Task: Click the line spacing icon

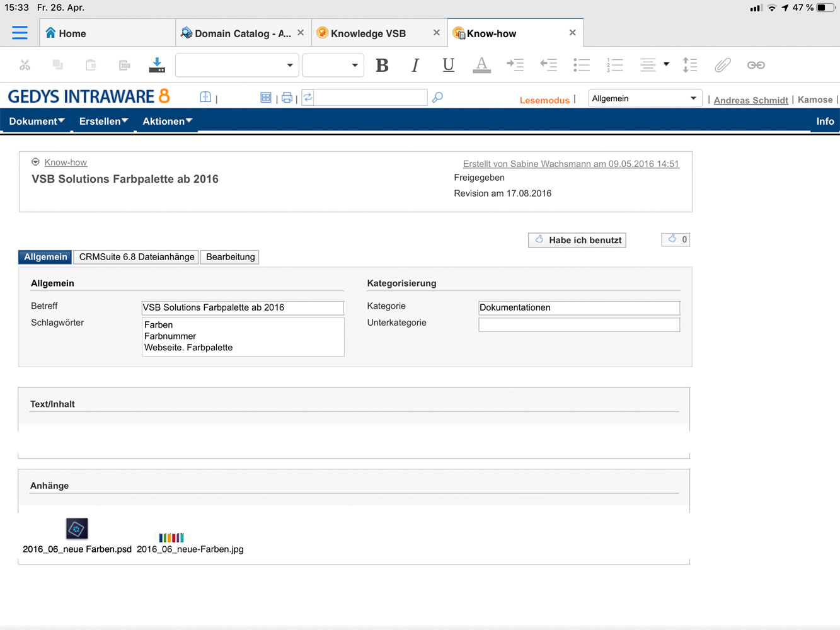Action: 690,65
